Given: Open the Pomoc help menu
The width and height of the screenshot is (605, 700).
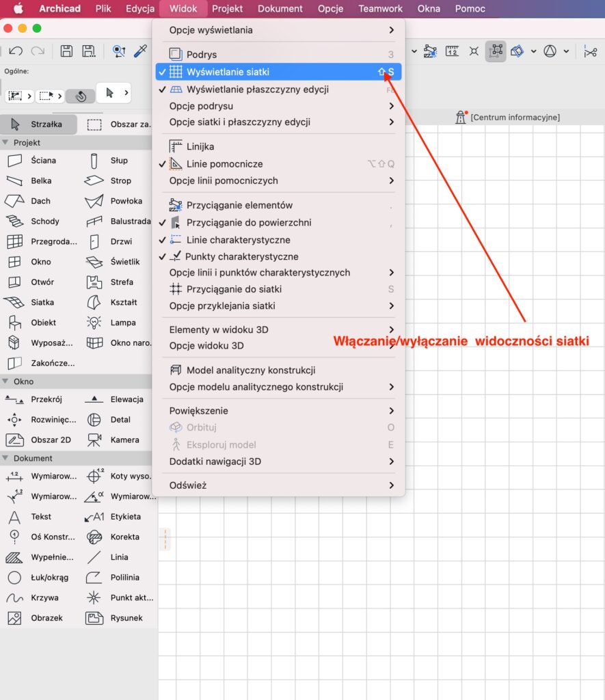Looking at the screenshot, I should [470, 8].
